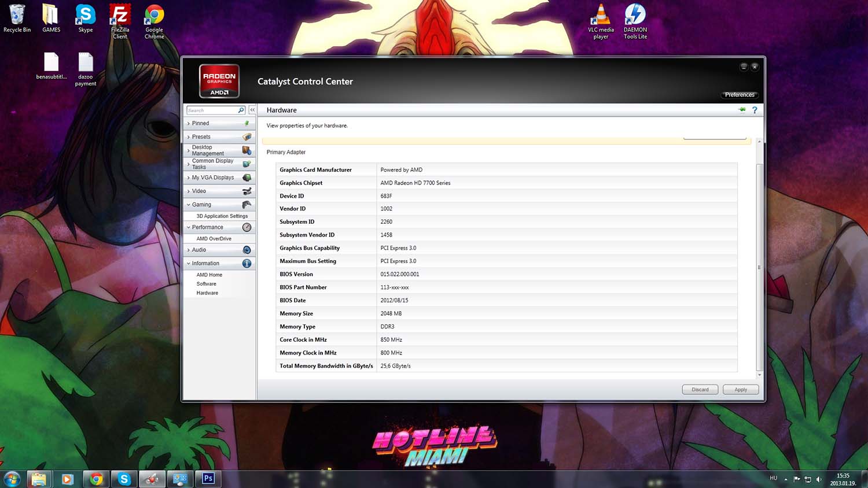Go to the AMD Home page
Screen dimensions: 868x488
point(209,275)
